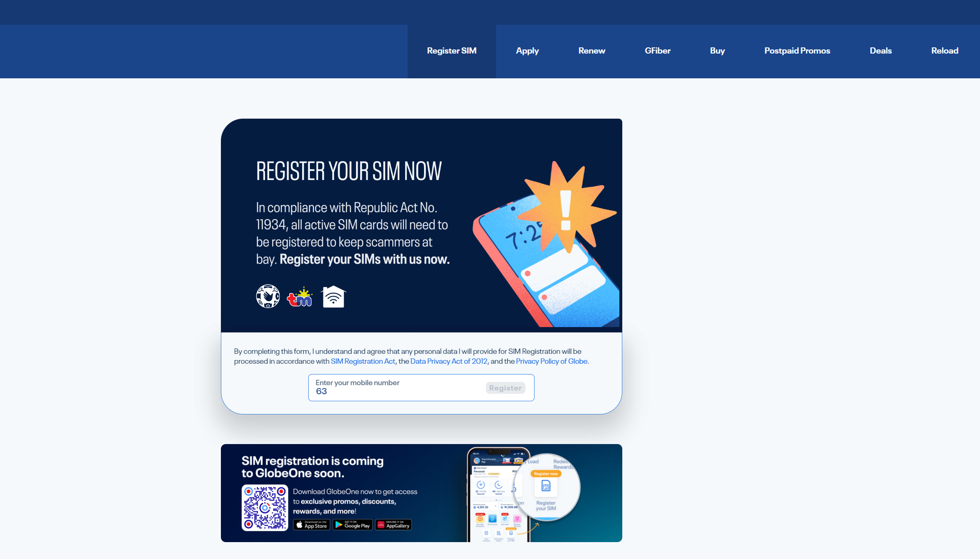Click the Privacy Policy of Globe link

click(x=551, y=360)
